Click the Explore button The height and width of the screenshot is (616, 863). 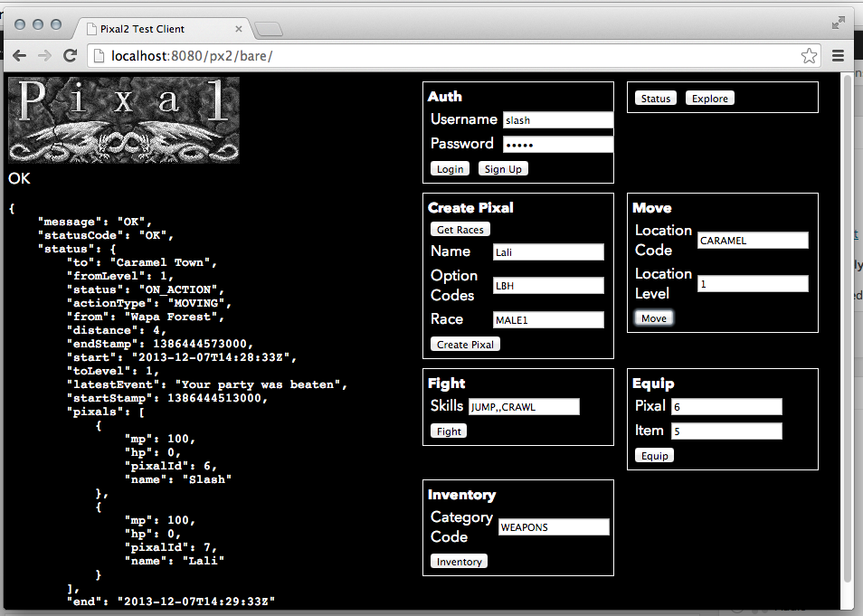[x=710, y=99]
